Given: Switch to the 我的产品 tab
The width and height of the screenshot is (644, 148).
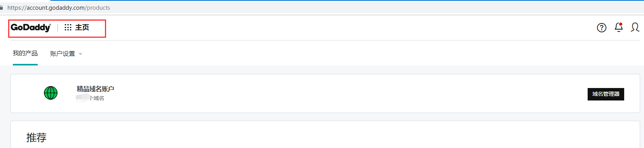Looking at the screenshot, I should click(25, 53).
